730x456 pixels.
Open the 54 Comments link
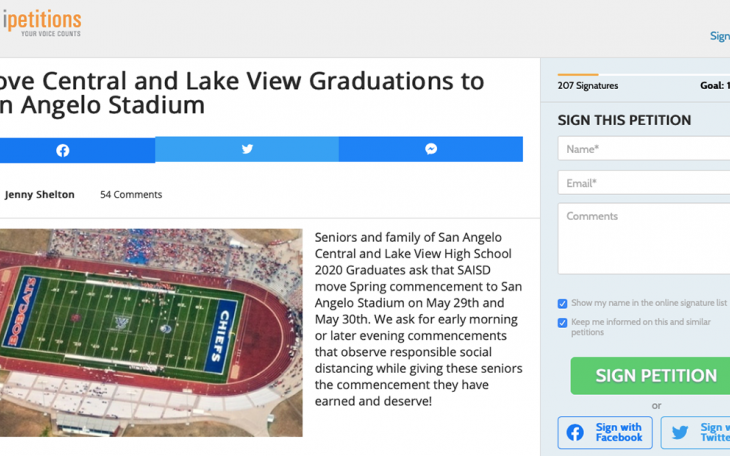click(131, 195)
